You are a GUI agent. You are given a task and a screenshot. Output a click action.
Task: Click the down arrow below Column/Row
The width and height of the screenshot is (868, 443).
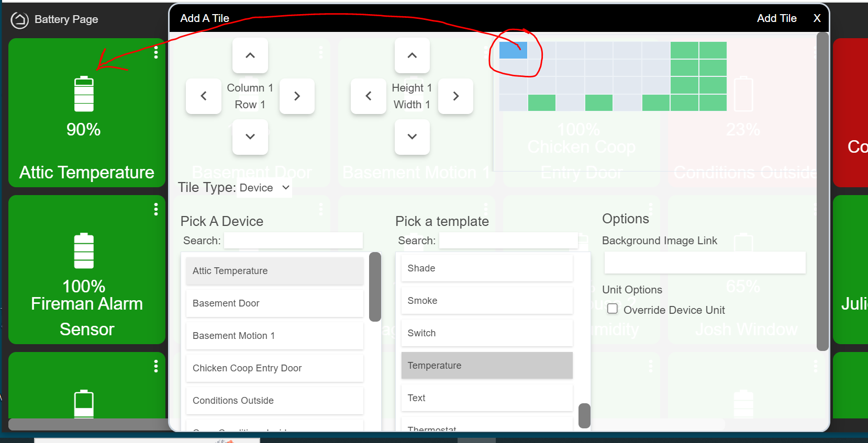click(250, 137)
